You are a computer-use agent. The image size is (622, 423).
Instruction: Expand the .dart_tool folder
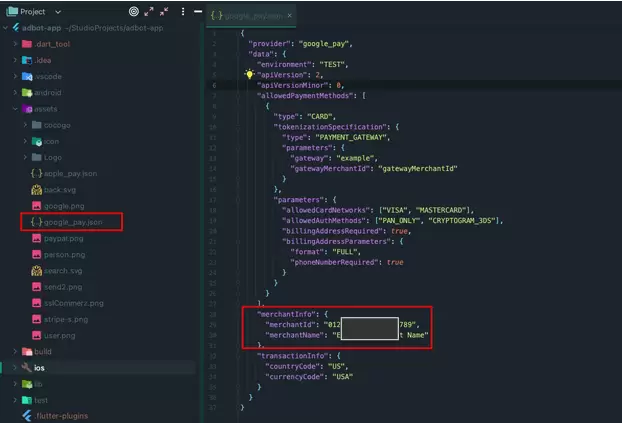pyautogui.click(x=15, y=44)
